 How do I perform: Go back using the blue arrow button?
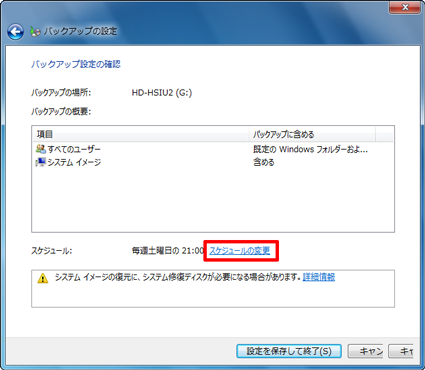15,32
